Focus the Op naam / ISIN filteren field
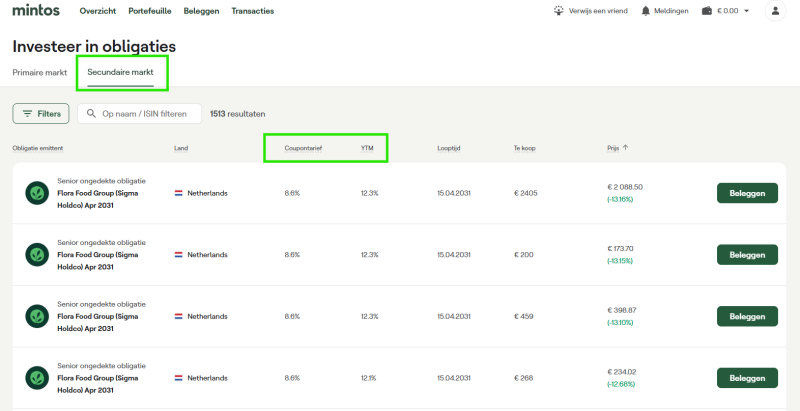800x411 pixels. pos(139,113)
